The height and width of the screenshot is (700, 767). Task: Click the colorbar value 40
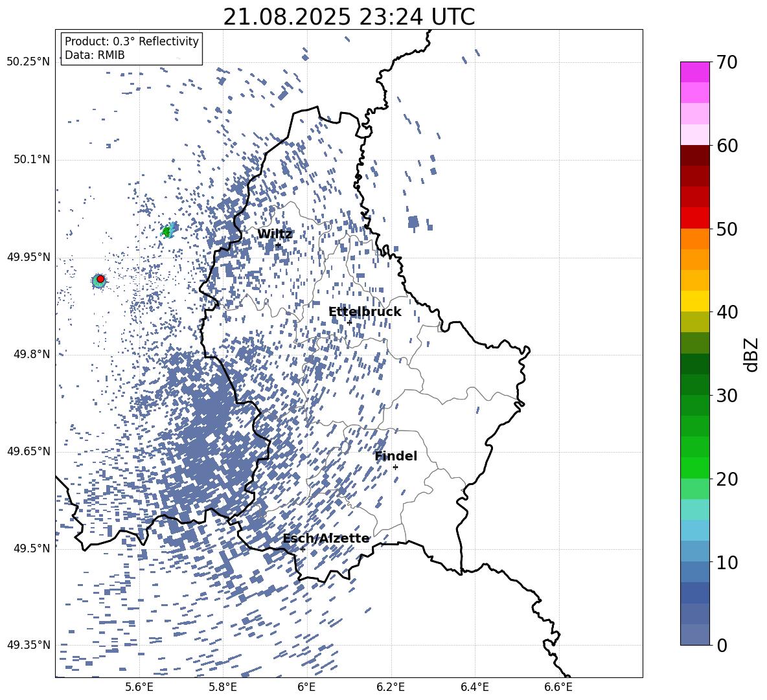tap(727, 312)
